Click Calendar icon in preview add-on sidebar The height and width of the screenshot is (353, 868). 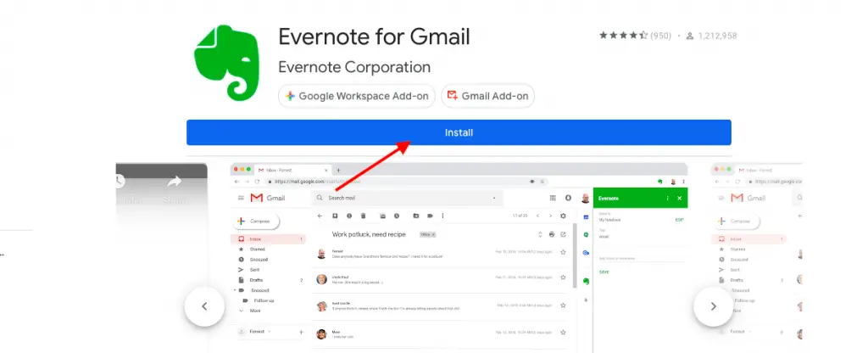tap(586, 216)
